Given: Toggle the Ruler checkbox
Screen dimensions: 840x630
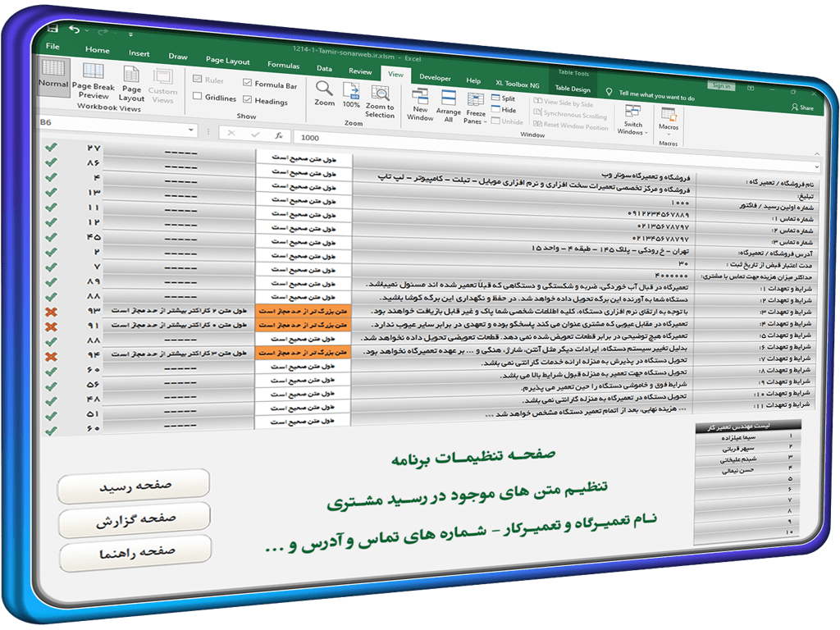Looking at the screenshot, I should point(197,79).
